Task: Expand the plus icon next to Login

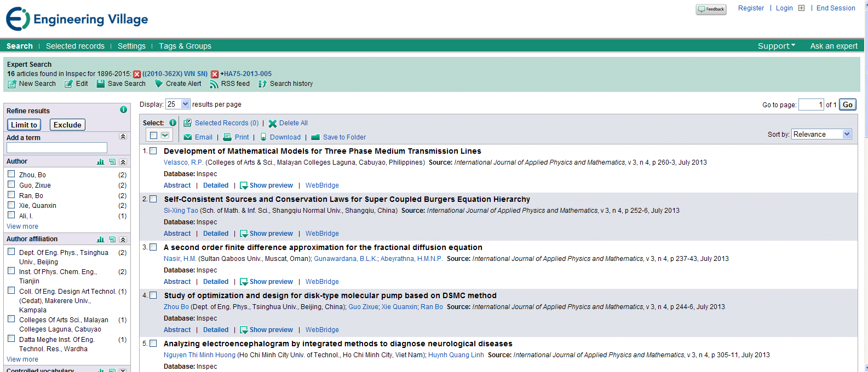Action: 802,8
